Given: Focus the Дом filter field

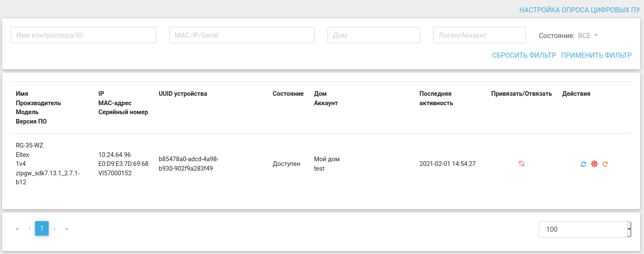Looking at the screenshot, I should 374,35.
